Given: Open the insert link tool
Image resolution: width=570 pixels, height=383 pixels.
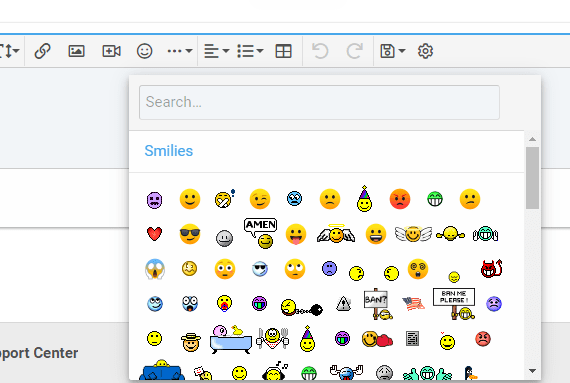Looking at the screenshot, I should [42, 51].
